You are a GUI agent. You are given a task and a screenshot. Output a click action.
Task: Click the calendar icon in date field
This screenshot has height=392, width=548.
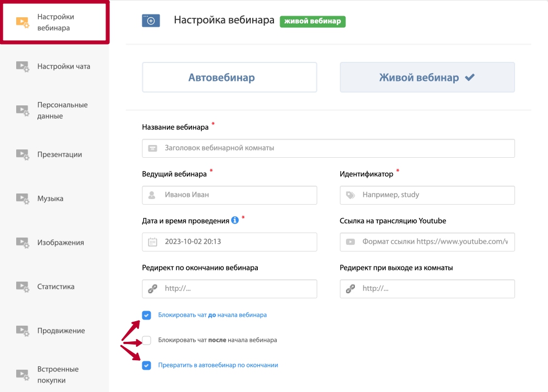click(x=153, y=242)
